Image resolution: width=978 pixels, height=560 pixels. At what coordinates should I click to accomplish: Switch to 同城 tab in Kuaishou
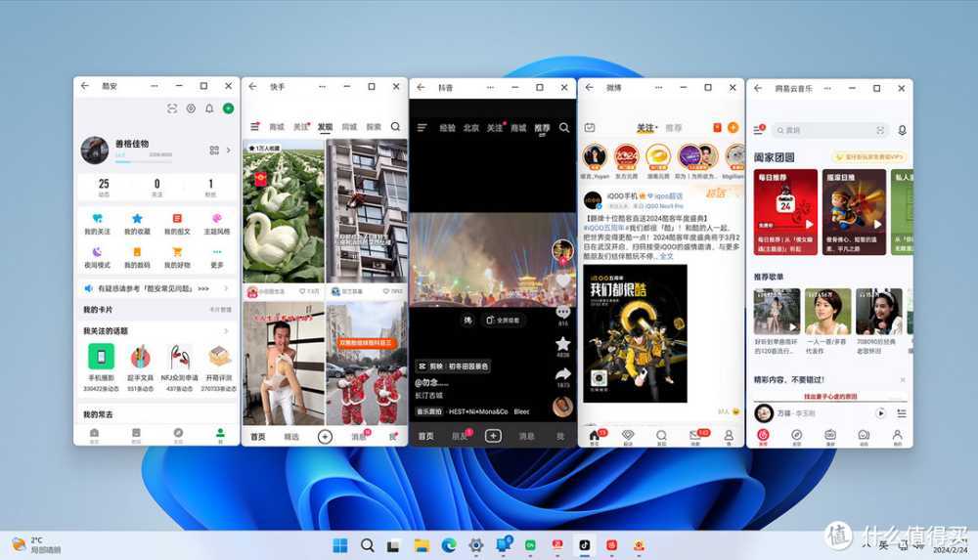(349, 127)
